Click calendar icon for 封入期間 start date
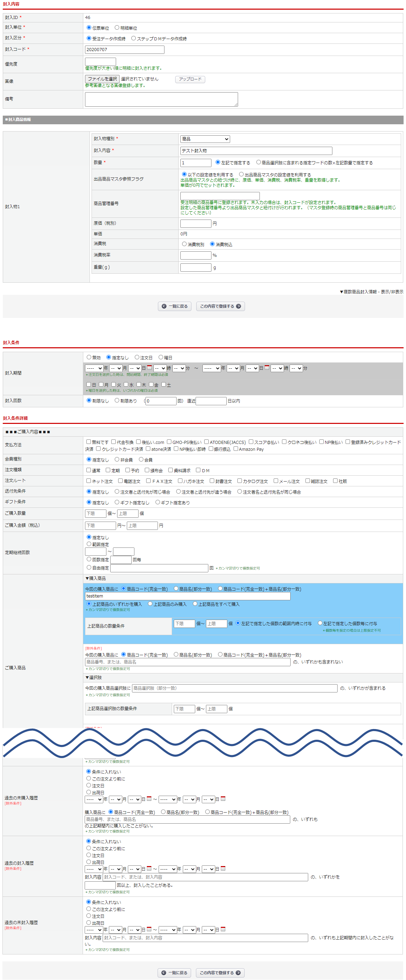 click(x=149, y=368)
